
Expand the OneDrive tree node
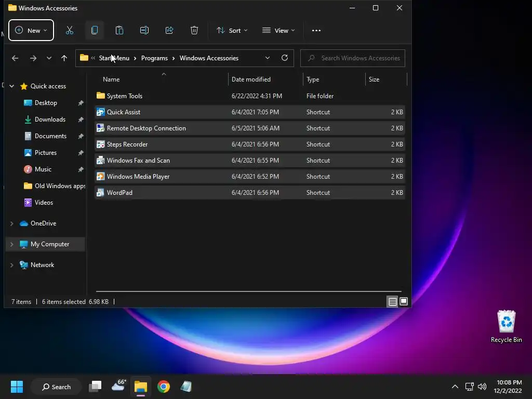click(x=11, y=223)
